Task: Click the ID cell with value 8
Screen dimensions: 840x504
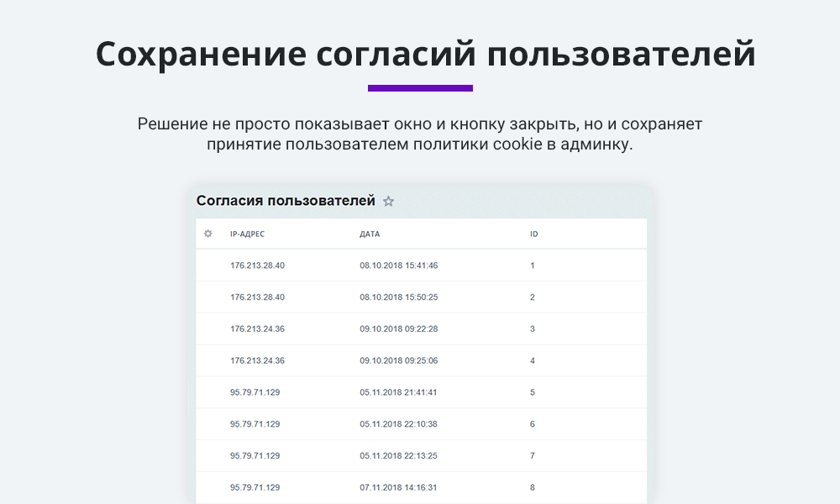Action: (533, 487)
